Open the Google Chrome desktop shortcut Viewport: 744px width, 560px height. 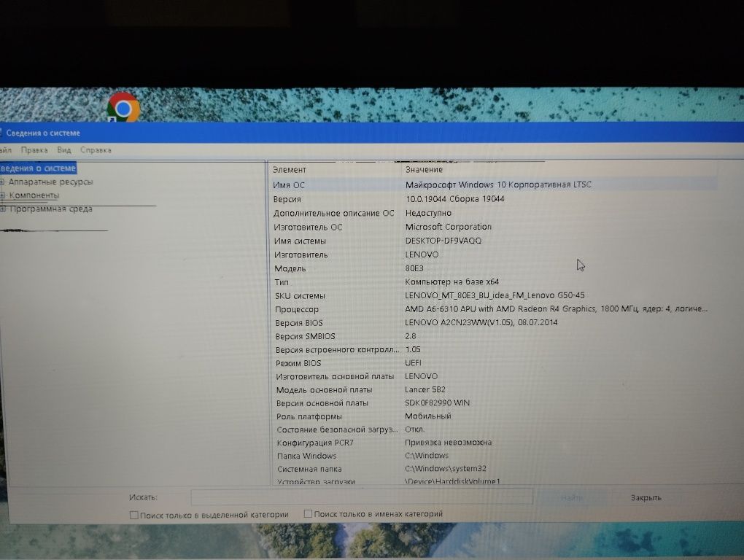click(123, 109)
